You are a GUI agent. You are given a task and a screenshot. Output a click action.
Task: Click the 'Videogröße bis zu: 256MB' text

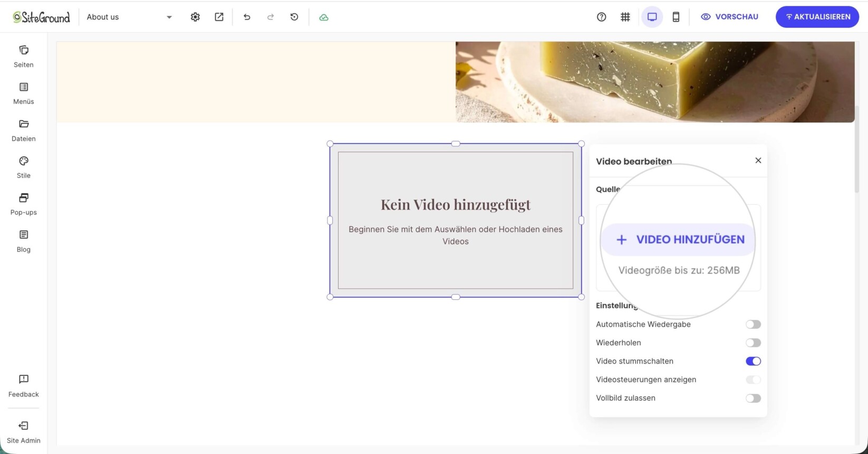click(x=679, y=270)
